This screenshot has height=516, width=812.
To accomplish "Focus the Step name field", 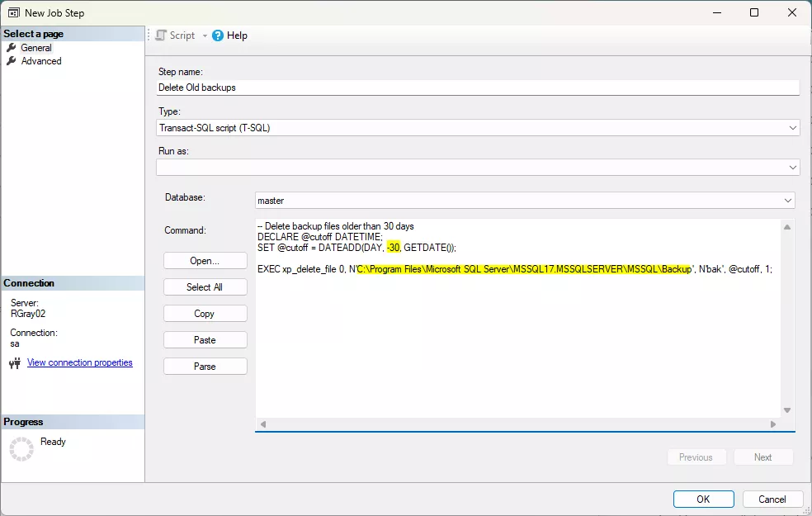I will pos(478,88).
